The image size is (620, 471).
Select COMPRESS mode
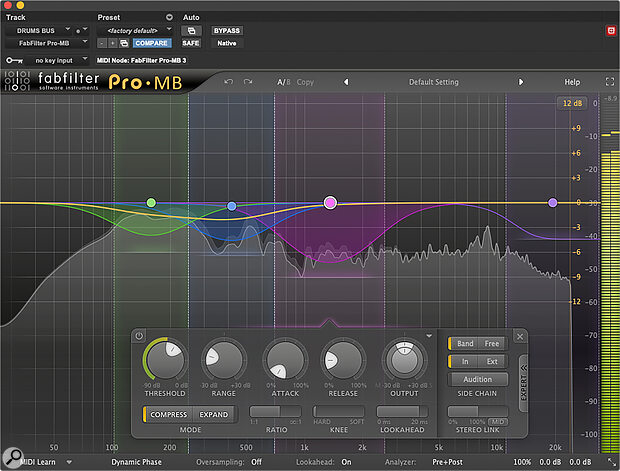tap(168, 414)
